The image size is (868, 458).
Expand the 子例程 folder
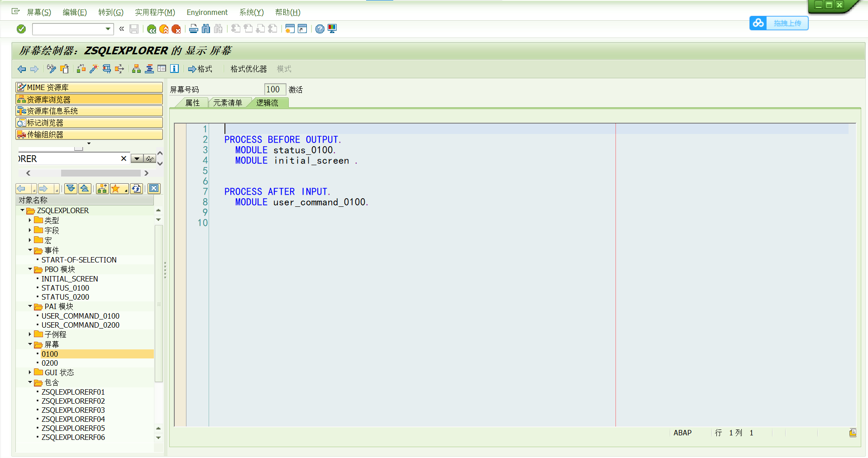pyautogui.click(x=30, y=334)
